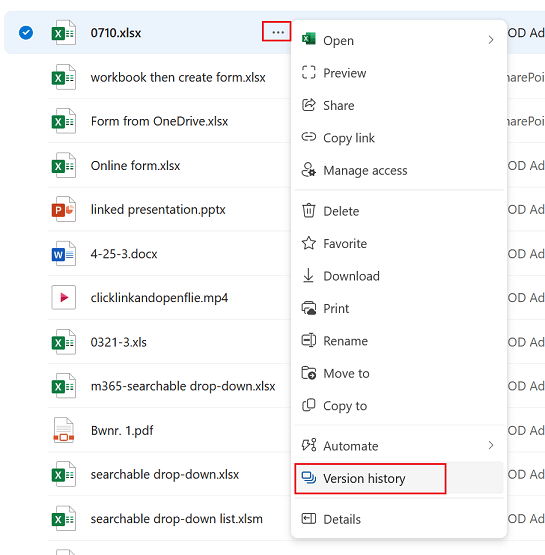Image resolution: width=545 pixels, height=555 pixels.
Task: Choose Copy link from the menu
Action: pyautogui.click(x=399, y=138)
